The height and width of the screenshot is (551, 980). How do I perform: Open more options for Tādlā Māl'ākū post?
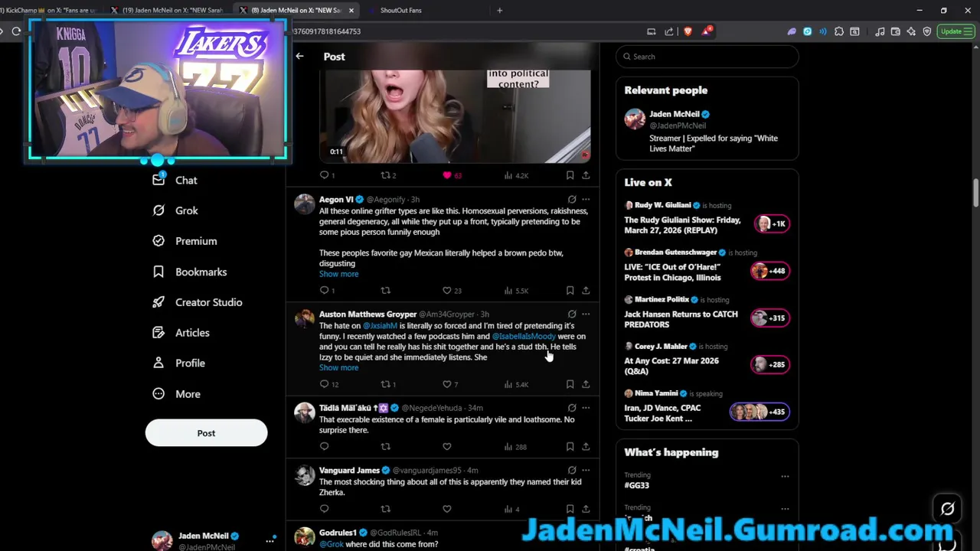[586, 408]
